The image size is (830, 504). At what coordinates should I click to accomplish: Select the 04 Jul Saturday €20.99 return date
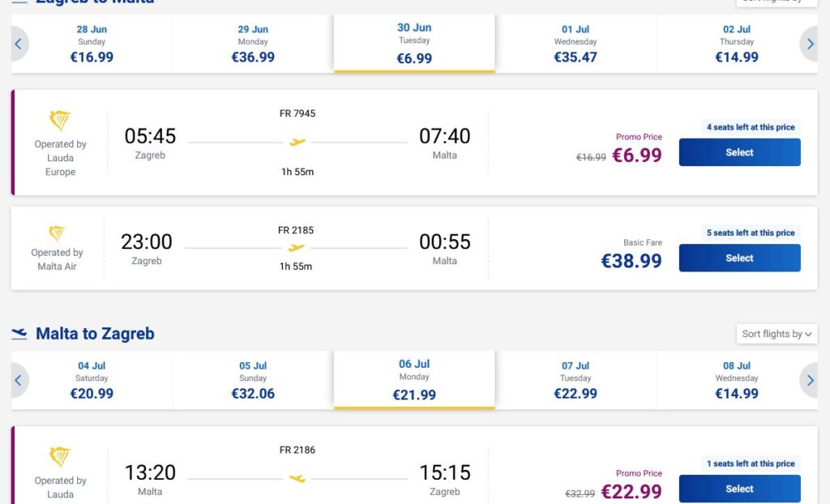[x=92, y=380]
